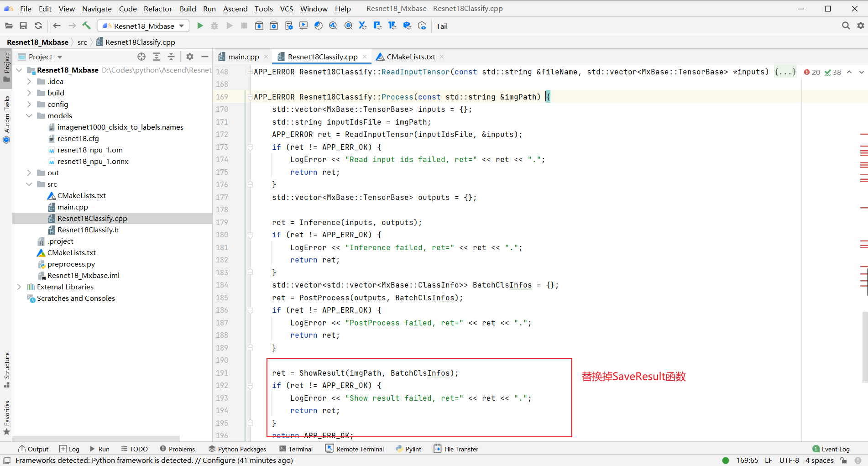Expand the config folder
The width and height of the screenshot is (868, 466).
[29, 104]
